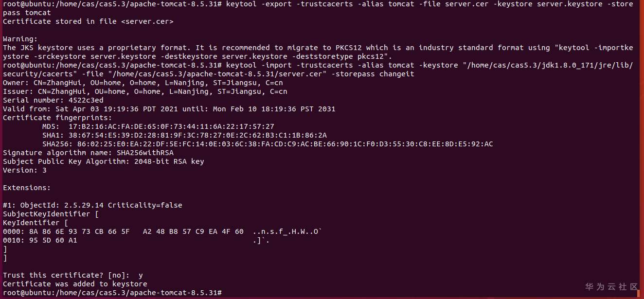Viewport: 644px width, 299px height.
Task: Click the 'Trust this certificate? [no]:' prompt
Action: click(x=68, y=275)
